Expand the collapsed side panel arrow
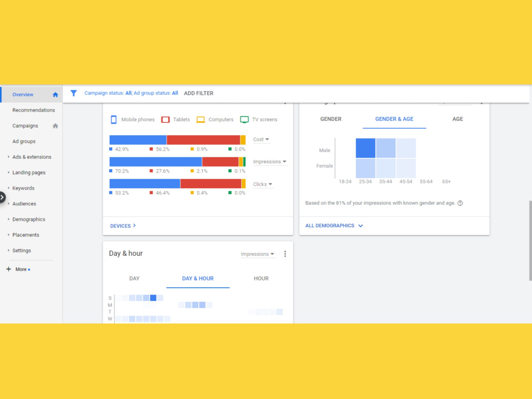 point(2,197)
